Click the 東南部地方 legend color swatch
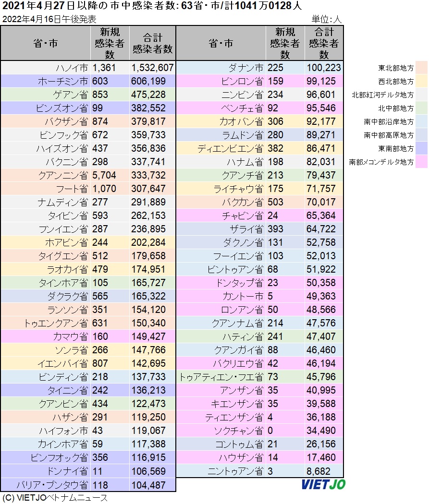Screen dimensions: 429x504 point(421,148)
